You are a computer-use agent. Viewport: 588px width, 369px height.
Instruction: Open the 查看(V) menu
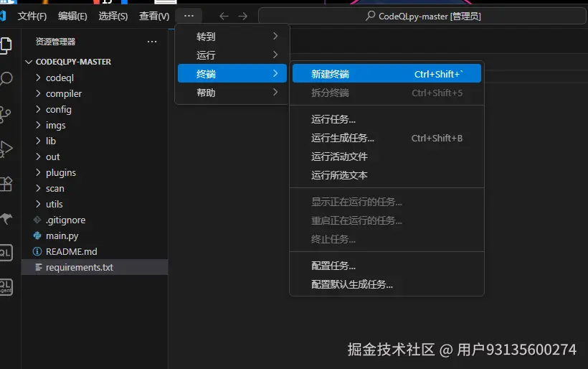click(154, 16)
